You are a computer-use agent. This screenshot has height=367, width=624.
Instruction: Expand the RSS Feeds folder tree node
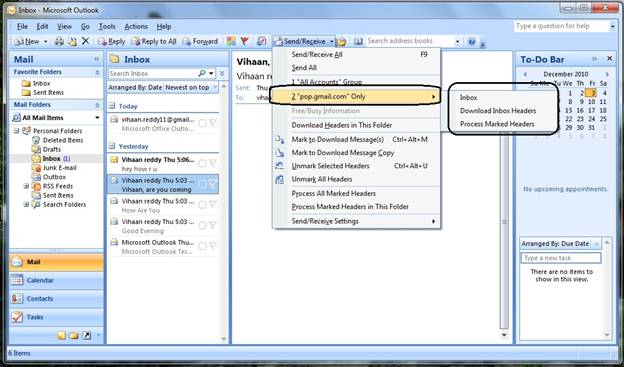coord(27,186)
